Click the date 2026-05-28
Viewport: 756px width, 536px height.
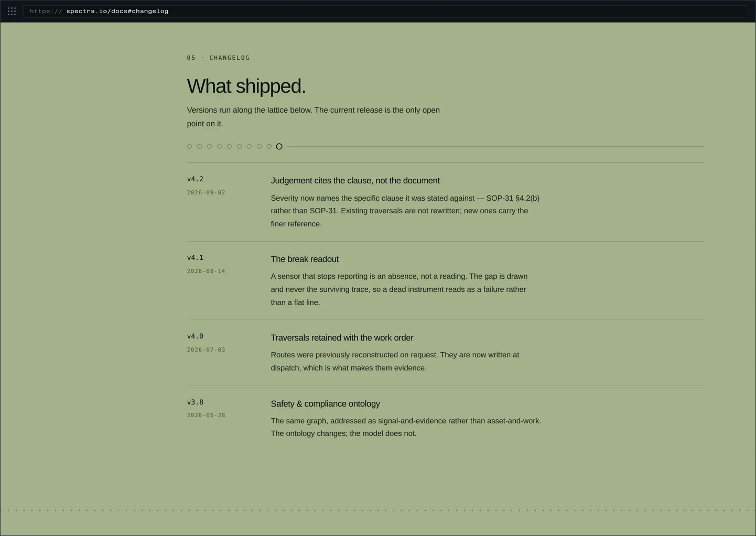click(x=206, y=415)
